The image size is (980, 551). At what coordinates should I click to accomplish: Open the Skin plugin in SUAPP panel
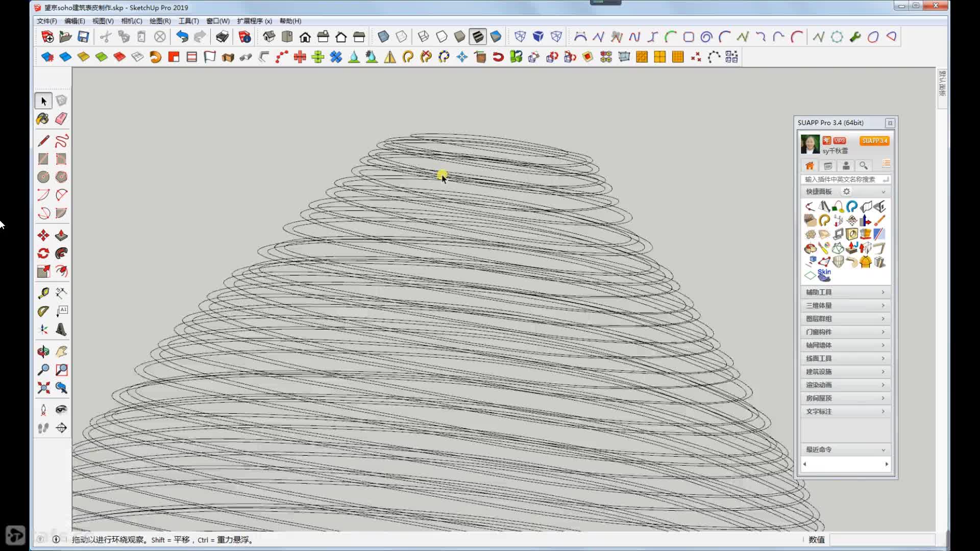point(824,275)
